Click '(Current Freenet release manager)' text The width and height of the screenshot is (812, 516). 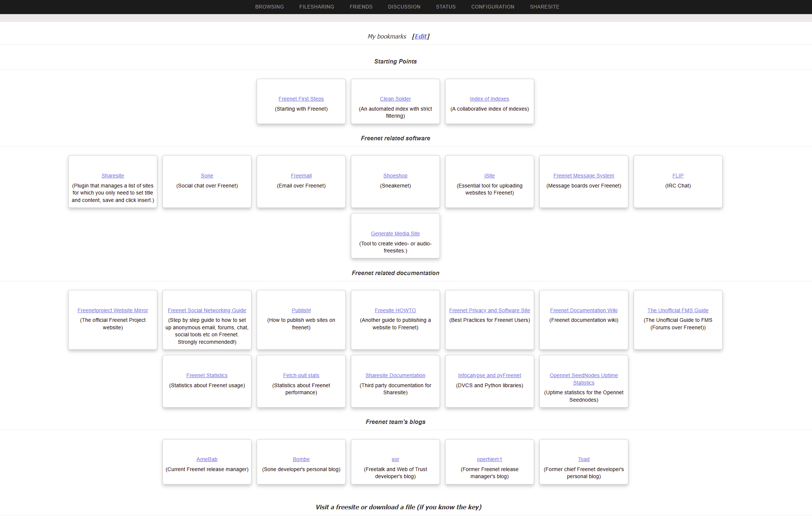[x=207, y=469]
